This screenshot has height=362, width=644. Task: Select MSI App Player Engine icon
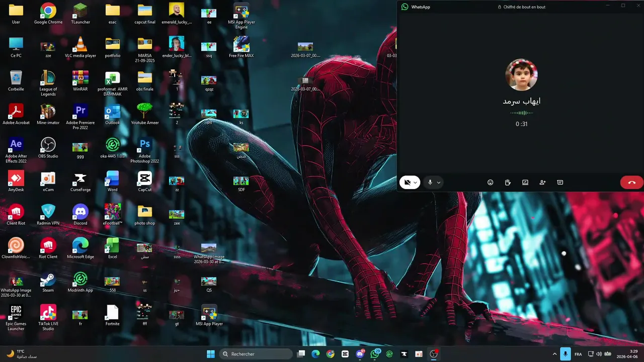(x=242, y=16)
